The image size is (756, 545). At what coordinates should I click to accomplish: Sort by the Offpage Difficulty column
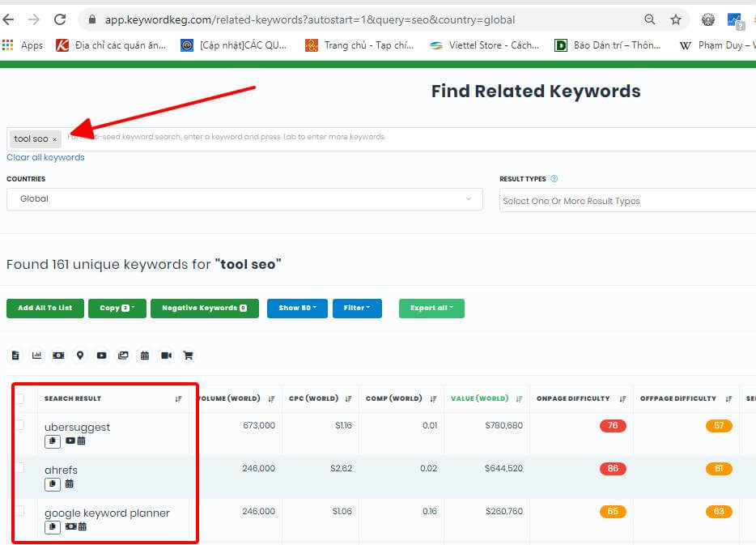click(728, 399)
